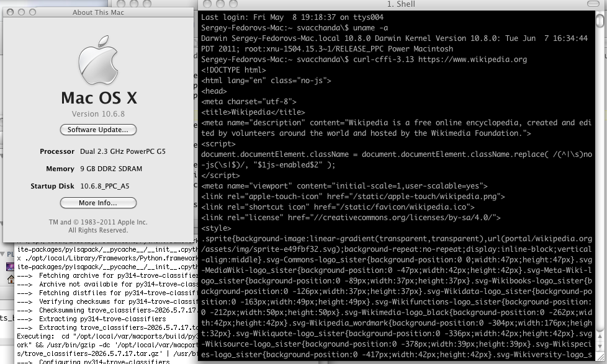
Task: Click the '<style>' line
Action: point(216,228)
